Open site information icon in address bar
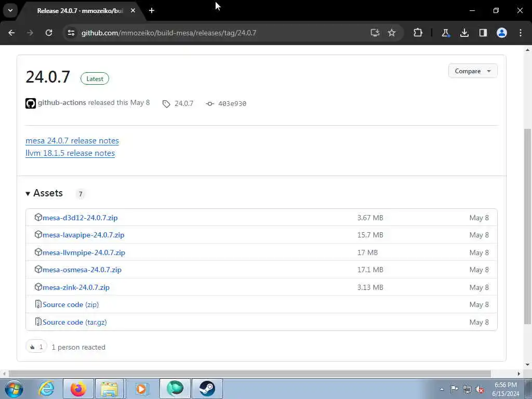Viewport: 532px width, 399px height. click(71, 33)
